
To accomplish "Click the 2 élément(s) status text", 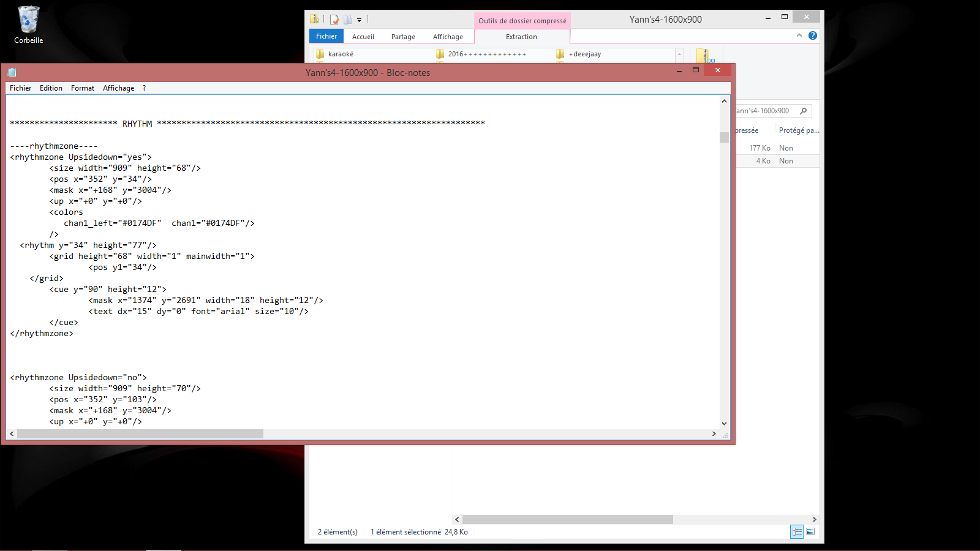I will (x=337, y=532).
